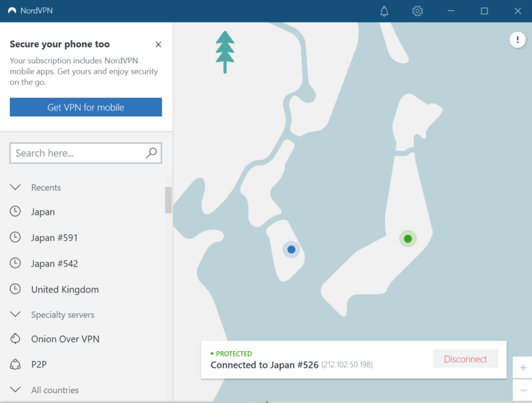The width and height of the screenshot is (532, 403).
Task: Select Japan #591 from recents
Action: [55, 237]
